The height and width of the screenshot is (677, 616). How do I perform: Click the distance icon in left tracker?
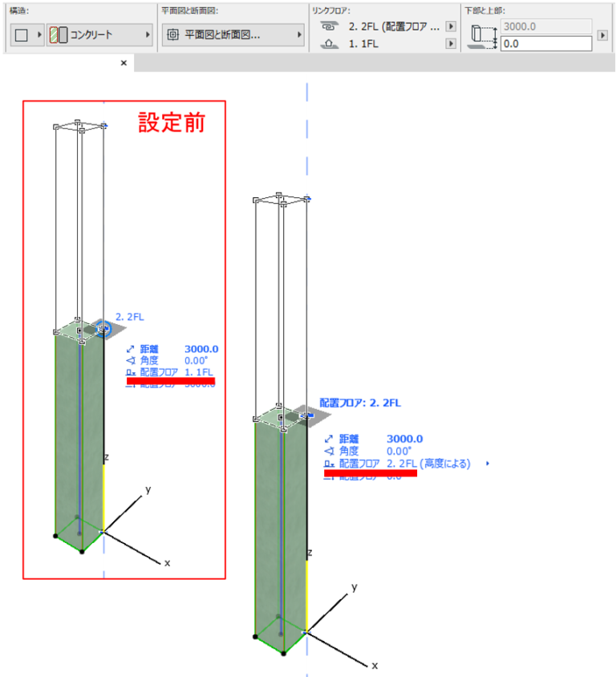[130, 349]
